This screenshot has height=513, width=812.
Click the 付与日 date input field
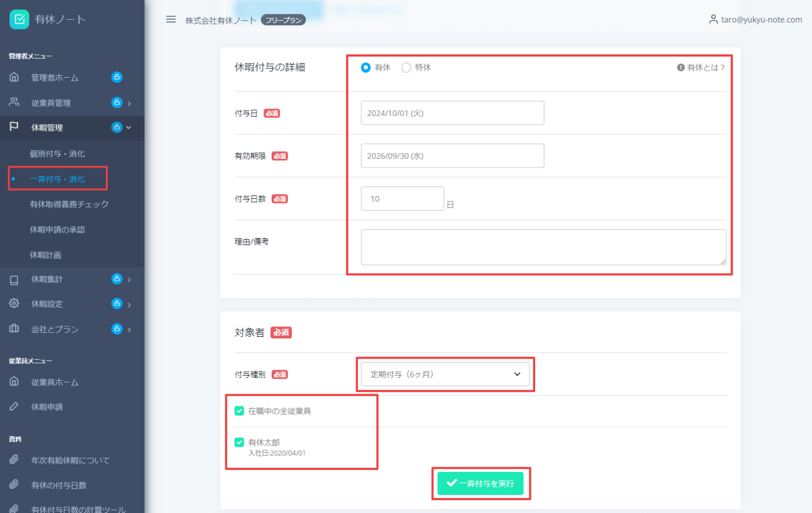(x=452, y=113)
